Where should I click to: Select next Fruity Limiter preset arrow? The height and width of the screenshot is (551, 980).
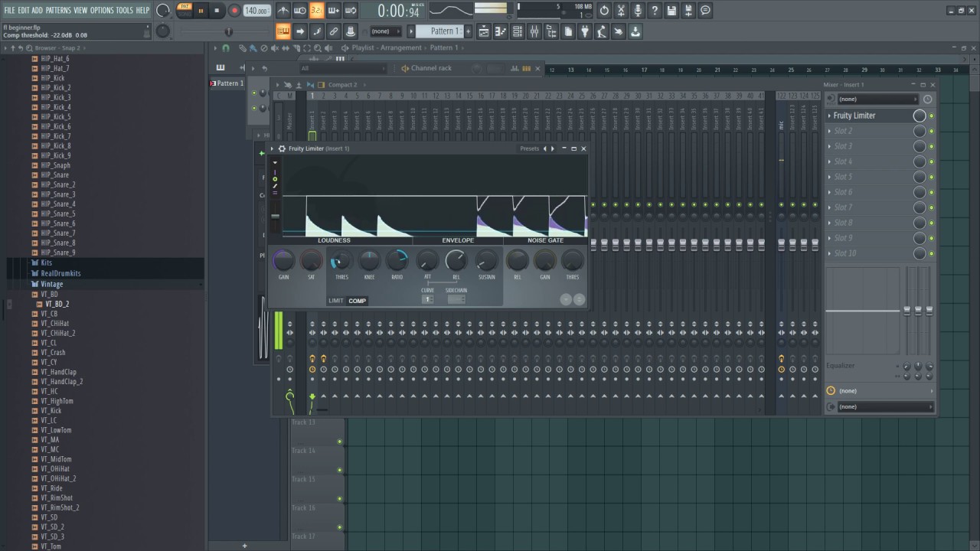click(553, 148)
